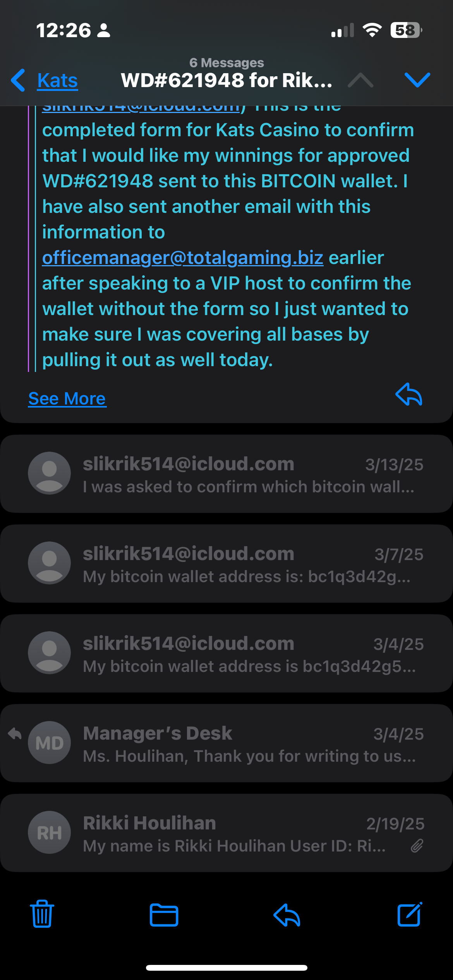Tap the RH avatar for Rikki Houlihan

coord(49,832)
